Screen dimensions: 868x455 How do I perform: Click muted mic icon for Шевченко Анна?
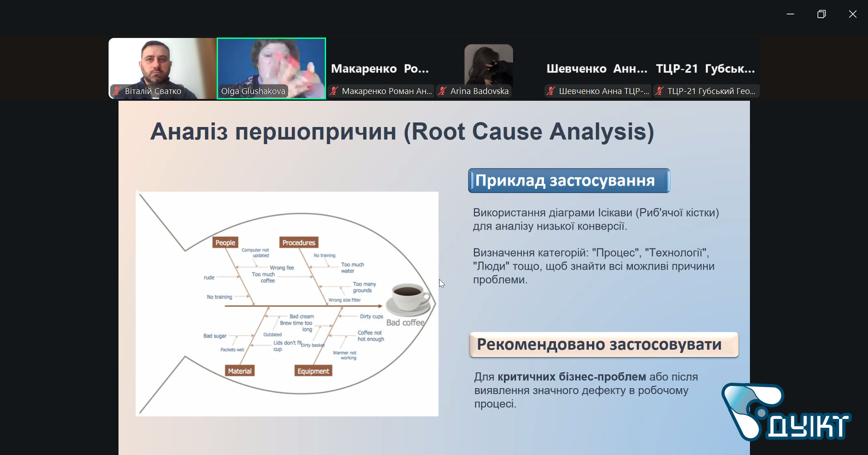pyautogui.click(x=551, y=91)
